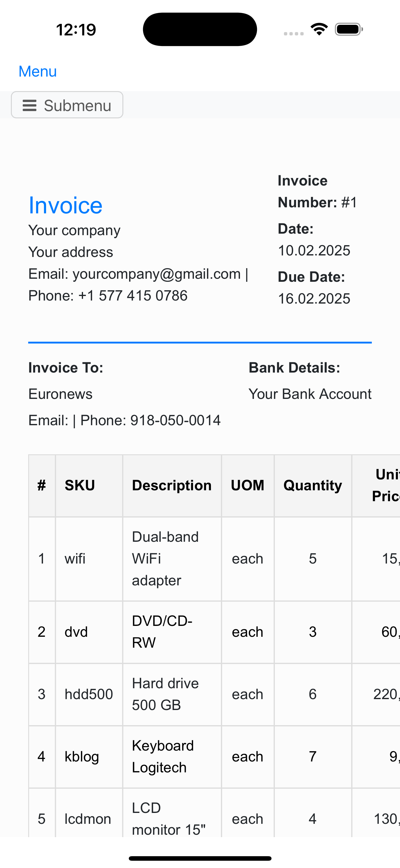
Task: Expand the Submenu button
Action: point(67,105)
